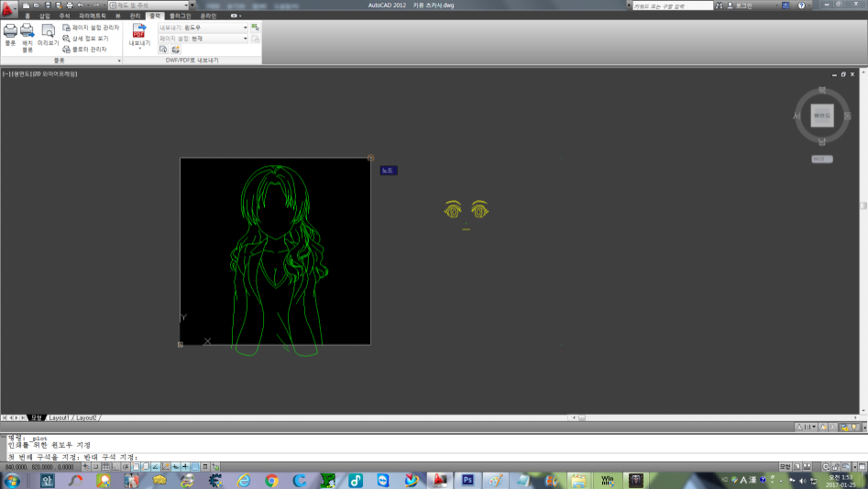This screenshot has width=868, height=489.
Task: Open the Windows Start button
Action: pos(11,481)
